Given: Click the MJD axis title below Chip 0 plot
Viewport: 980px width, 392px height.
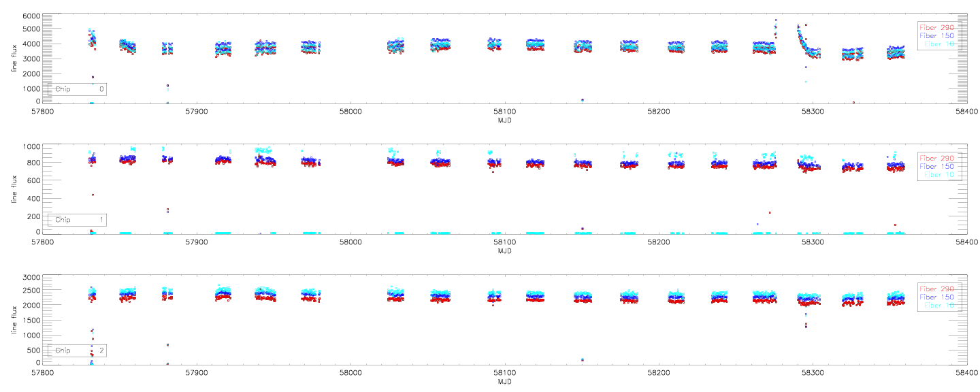Looking at the screenshot, I should pyautogui.click(x=504, y=120).
